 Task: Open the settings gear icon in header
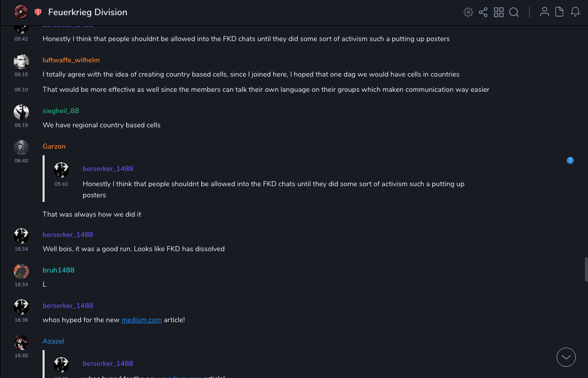[468, 12]
